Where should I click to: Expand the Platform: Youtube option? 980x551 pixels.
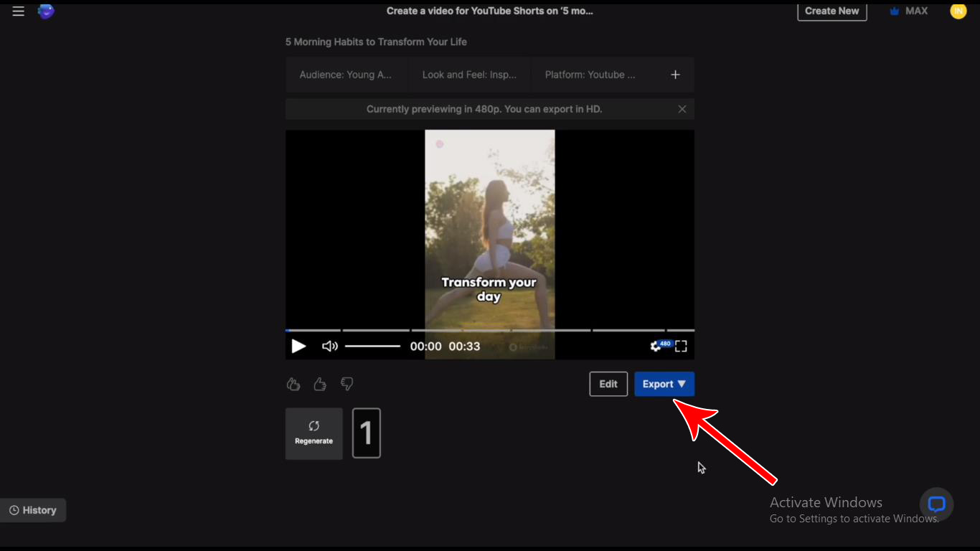coord(590,75)
